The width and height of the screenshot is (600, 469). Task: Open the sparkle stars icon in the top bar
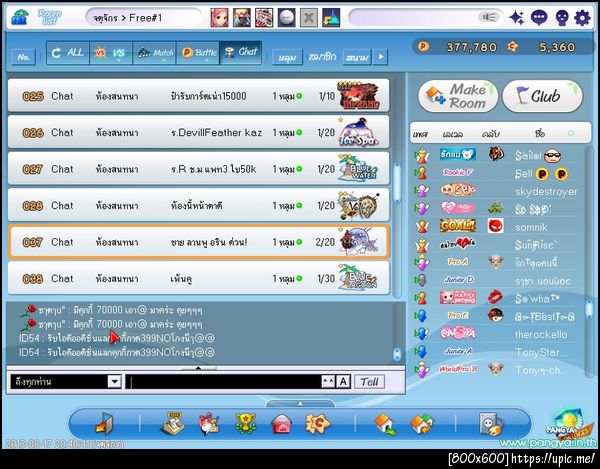(517, 18)
